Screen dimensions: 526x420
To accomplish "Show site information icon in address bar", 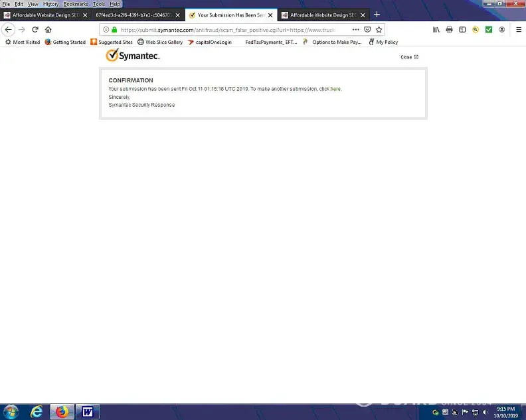I will click(106, 30).
